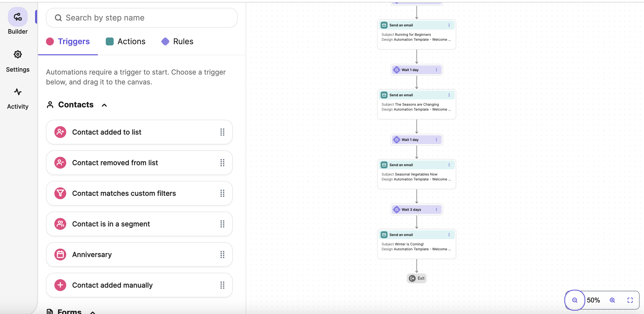This screenshot has height=314, width=644.
Task: Switch to the Rules tab
Action: click(177, 41)
